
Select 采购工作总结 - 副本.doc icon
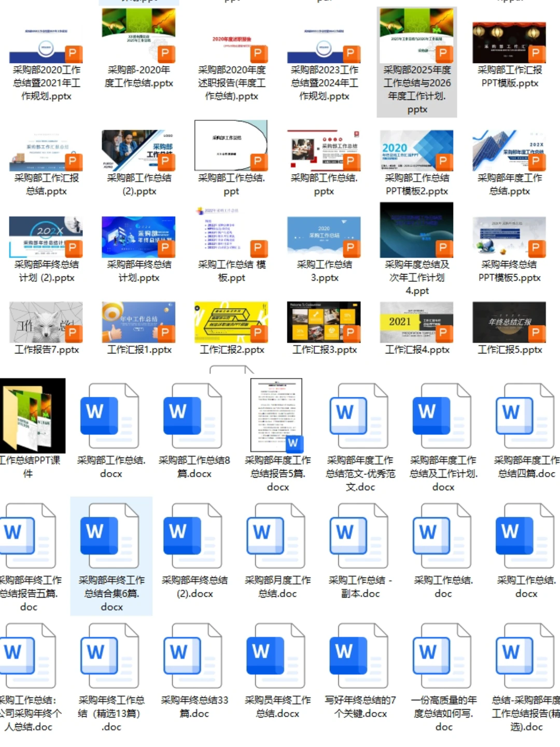click(359, 536)
